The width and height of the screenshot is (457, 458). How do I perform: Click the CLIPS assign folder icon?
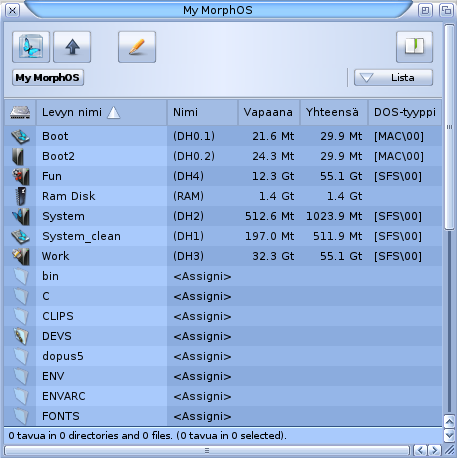pos(21,316)
